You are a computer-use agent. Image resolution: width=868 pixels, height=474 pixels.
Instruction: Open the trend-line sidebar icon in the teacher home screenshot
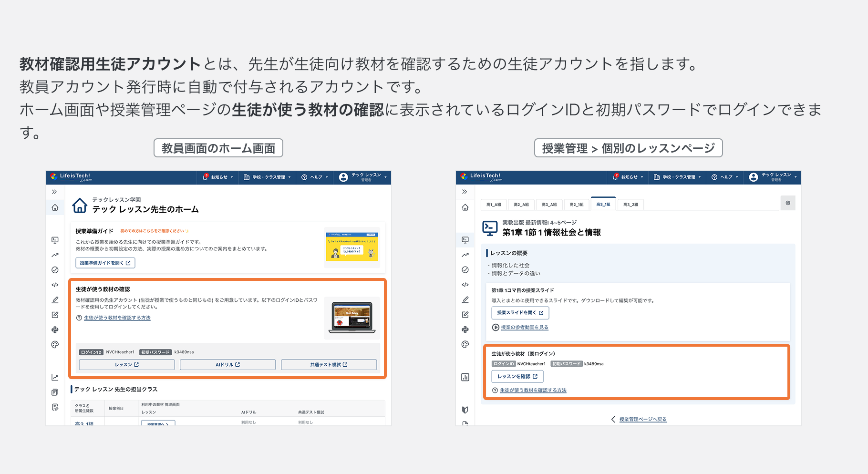[55, 255]
